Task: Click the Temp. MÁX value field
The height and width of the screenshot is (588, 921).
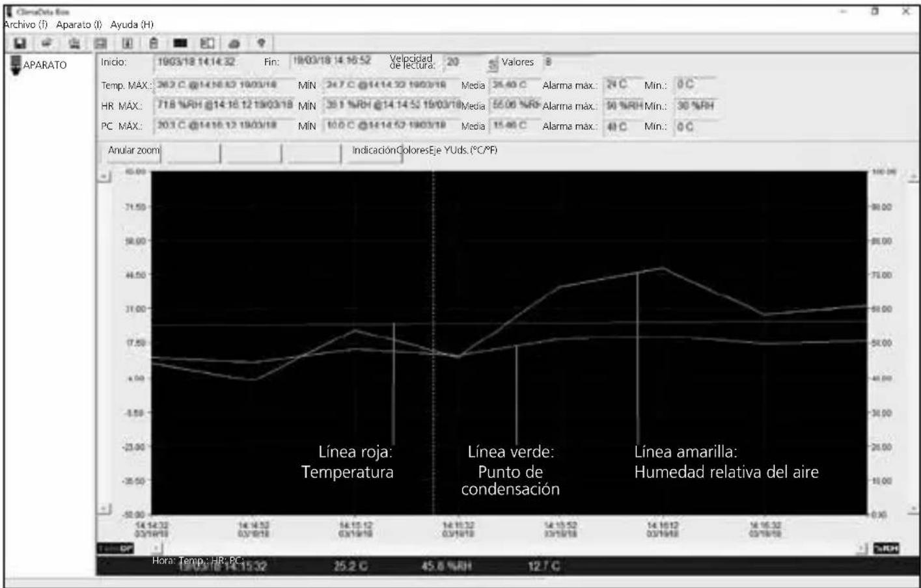Action: 224,85
